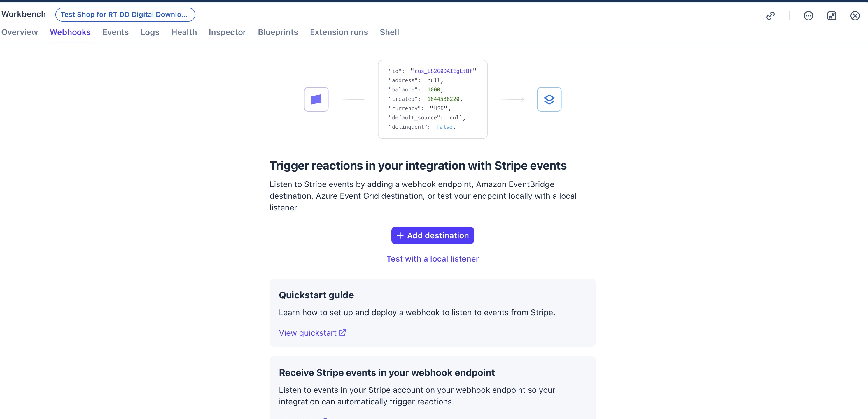The height and width of the screenshot is (419, 868).
Task: Click the Test Shop account selector pill
Action: pyautogui.click(x=125, y=15)
